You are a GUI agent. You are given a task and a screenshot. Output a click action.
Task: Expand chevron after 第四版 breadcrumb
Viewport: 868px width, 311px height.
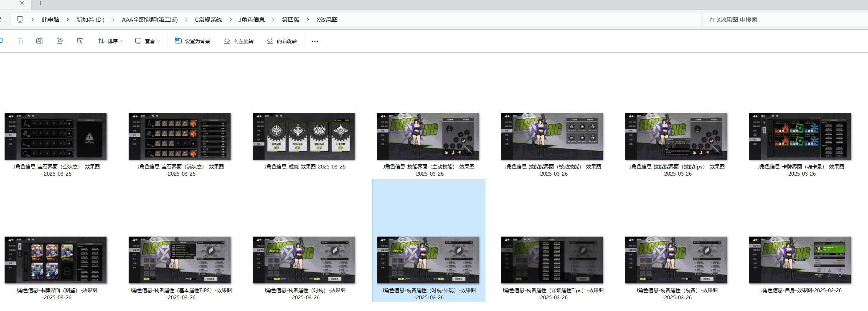coord(308,20)
